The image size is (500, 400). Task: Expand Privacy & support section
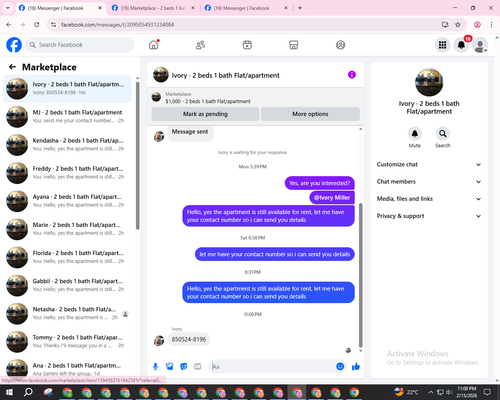(x=429, y=216)
